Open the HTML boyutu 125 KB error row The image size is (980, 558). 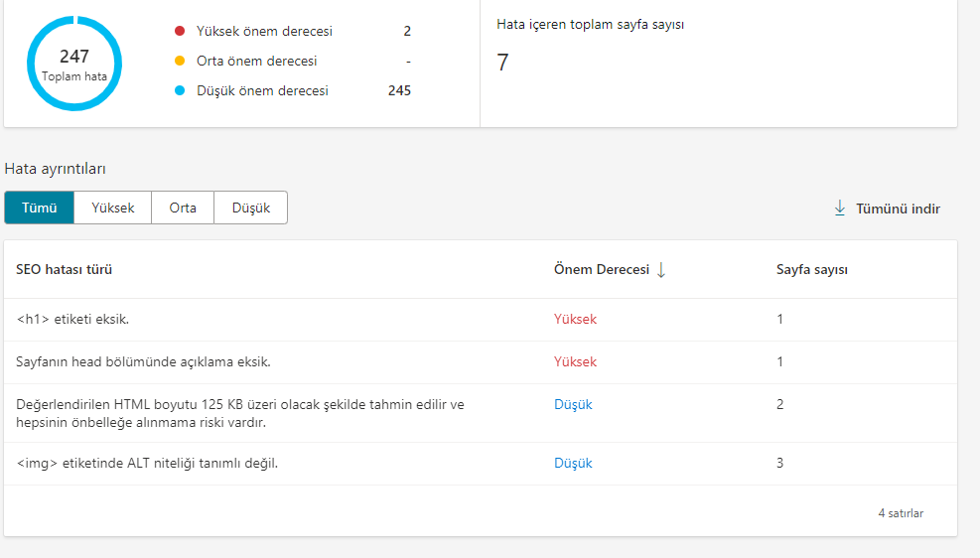point(480,413)
